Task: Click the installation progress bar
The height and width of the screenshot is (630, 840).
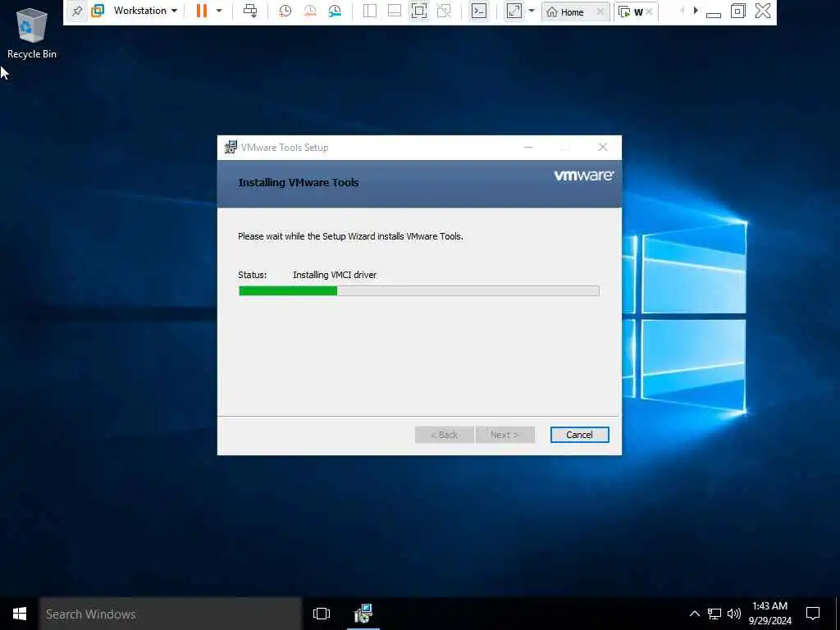Action: (419, 291)
